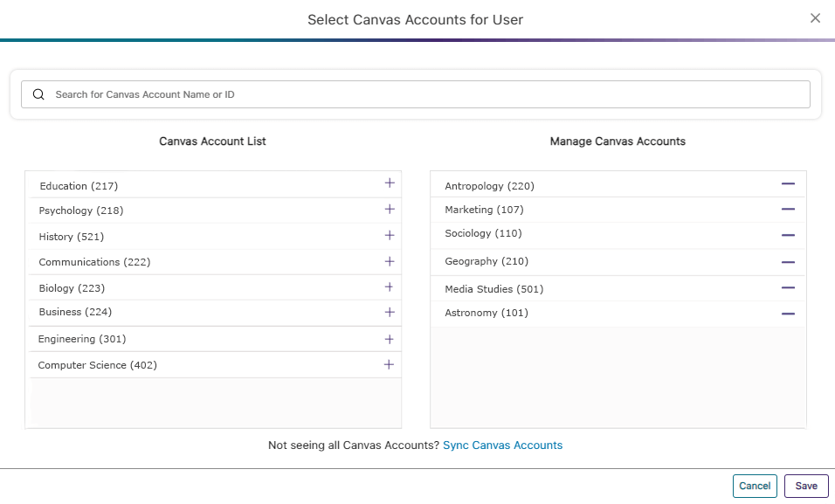Add Business (224) using its plus icon
The height and width of the screenshot is (504, 835).
390,312
